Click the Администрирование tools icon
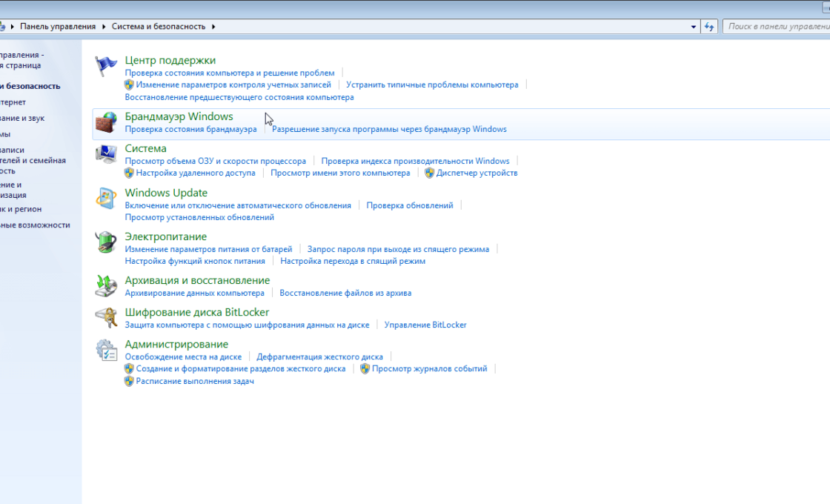Viewport: 830px width, 504px height. [107, 350]
